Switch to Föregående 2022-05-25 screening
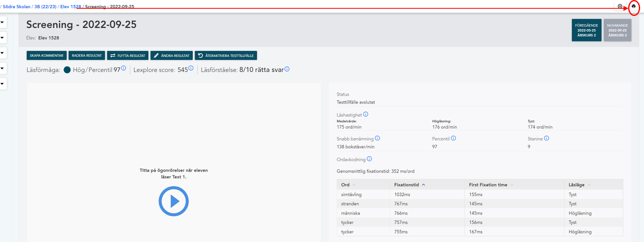This screenshot has width=644, height=242. click(x=587, y=30)
